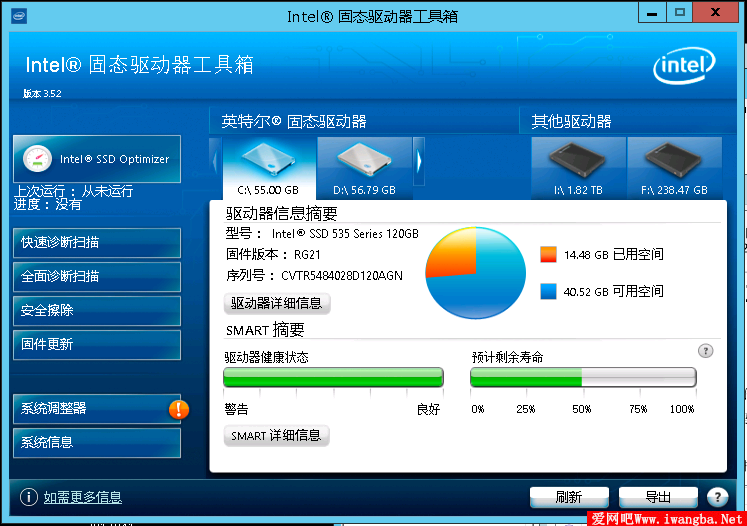Minimize the Intel toolbox window

[652, 13]
